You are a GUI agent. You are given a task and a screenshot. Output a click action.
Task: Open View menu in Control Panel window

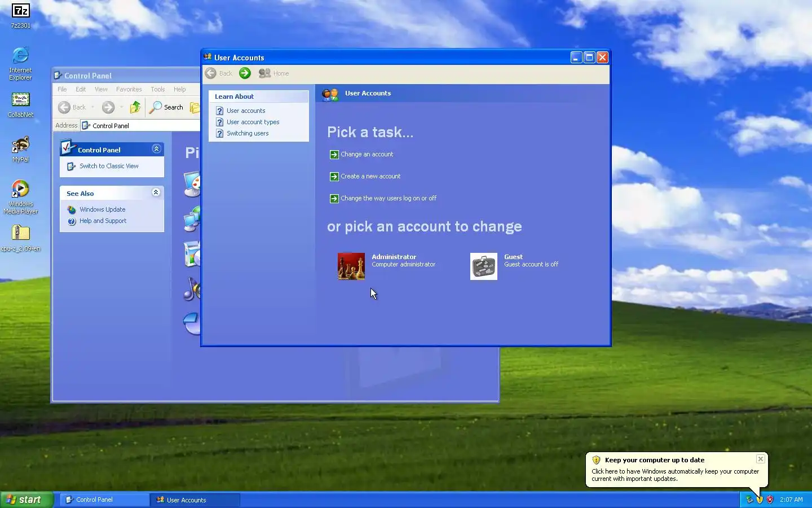click(101, 89)
